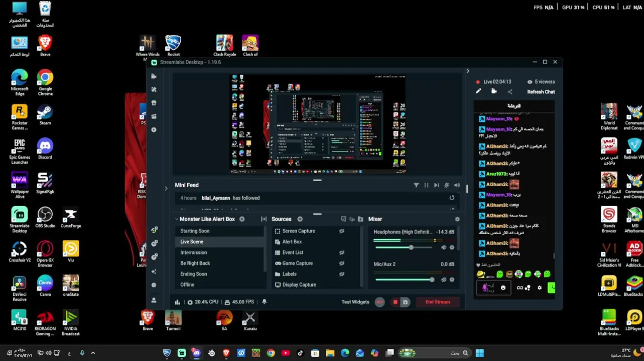Toggle the REC recording button
Image resolution: width=644 pixels, height=361 pixels.
[x=380, y=302]
